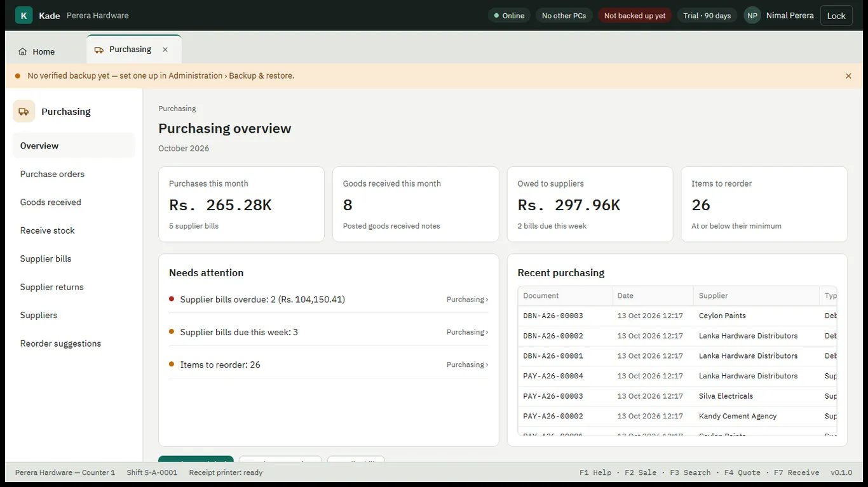Viewport: 868px width, 487px height.
Task: Sort by the Supplier column header
Action: tap(756, 296)
